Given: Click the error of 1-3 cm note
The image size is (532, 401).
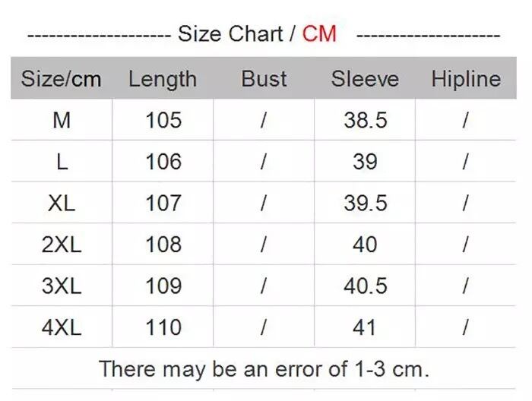Looking at the screenshot, I should click(264, 369).
